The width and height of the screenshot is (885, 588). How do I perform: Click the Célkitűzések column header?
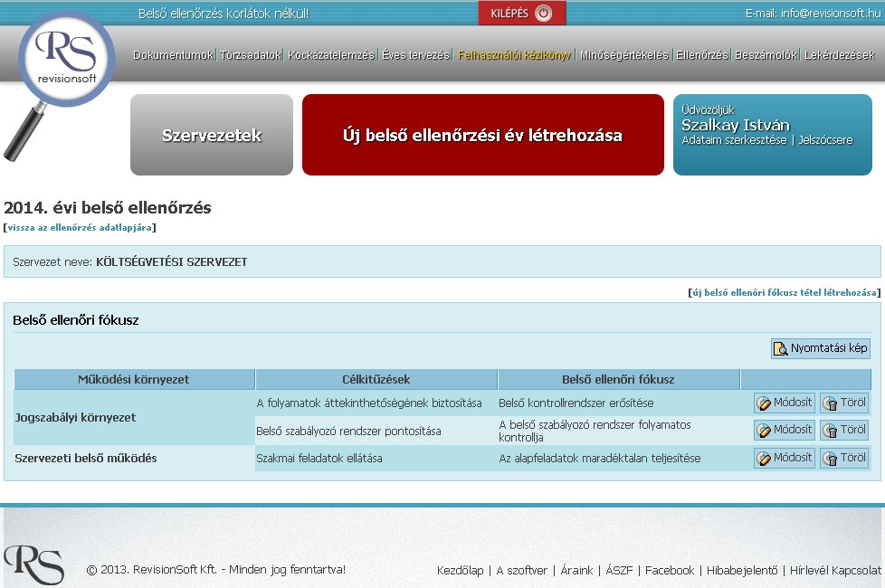[376, 379]
